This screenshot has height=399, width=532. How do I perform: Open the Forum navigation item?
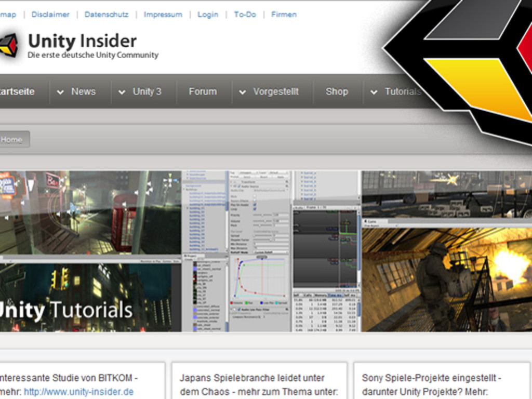[x=203, y=91]
